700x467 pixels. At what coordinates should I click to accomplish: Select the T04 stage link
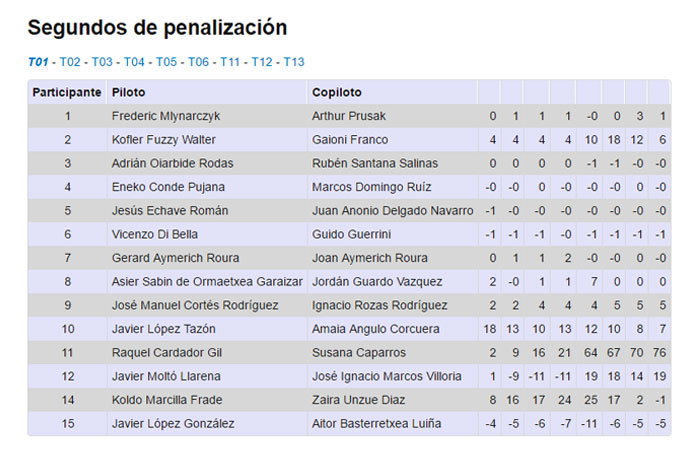pos(134,62)
